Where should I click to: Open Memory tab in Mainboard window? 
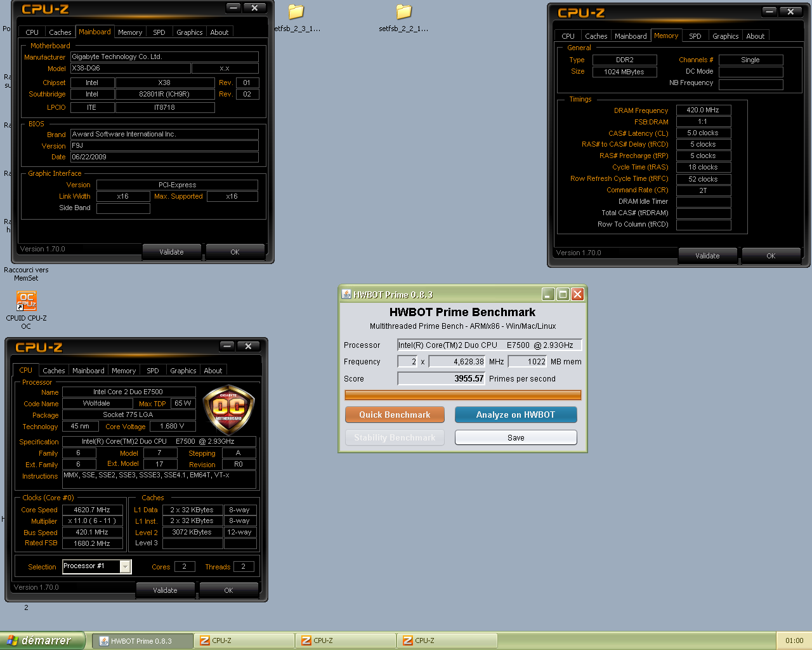130,32
